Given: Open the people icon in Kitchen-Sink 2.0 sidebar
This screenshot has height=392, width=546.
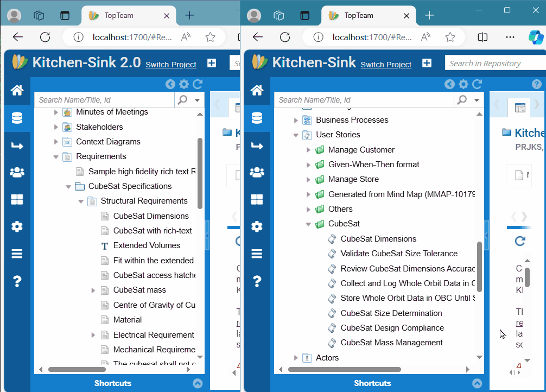Looking at the screenshot, I should (17, 172).
